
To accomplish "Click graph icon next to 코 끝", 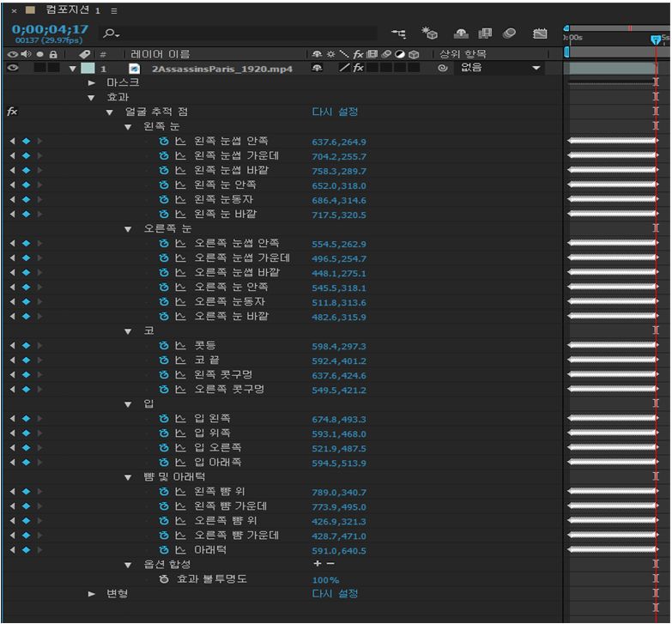I will [180, 360].
